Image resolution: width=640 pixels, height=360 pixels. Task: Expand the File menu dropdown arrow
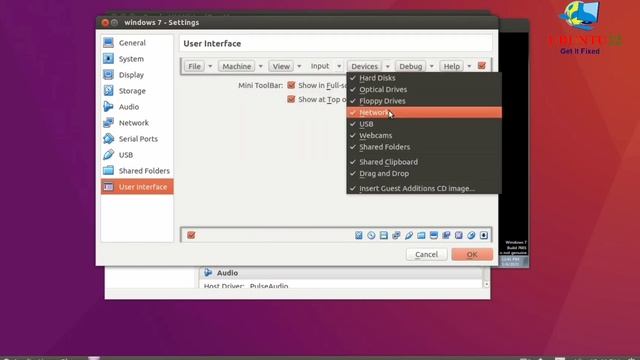pos(210,66)
